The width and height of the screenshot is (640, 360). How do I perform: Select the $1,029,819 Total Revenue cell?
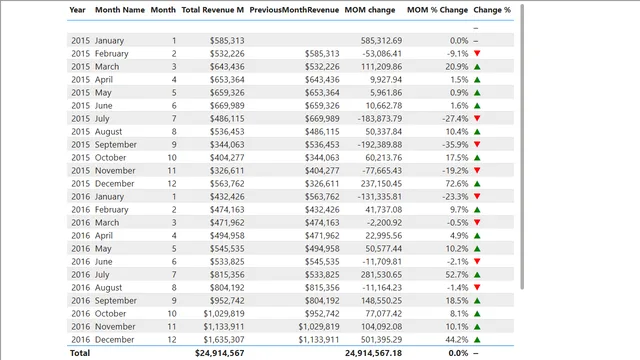click(224, 313)
